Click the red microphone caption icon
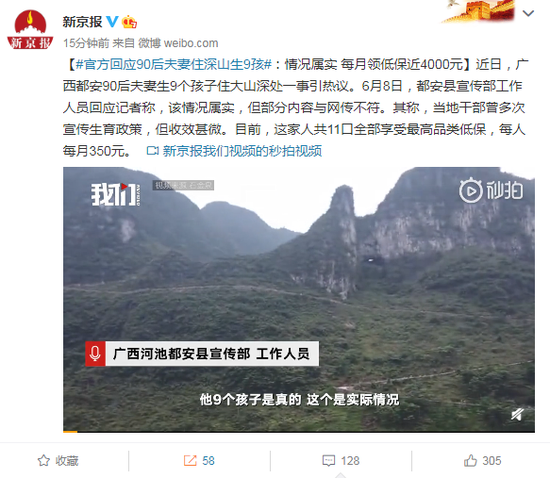This screenshot has width=550, height=478. (x=95, y=354)
